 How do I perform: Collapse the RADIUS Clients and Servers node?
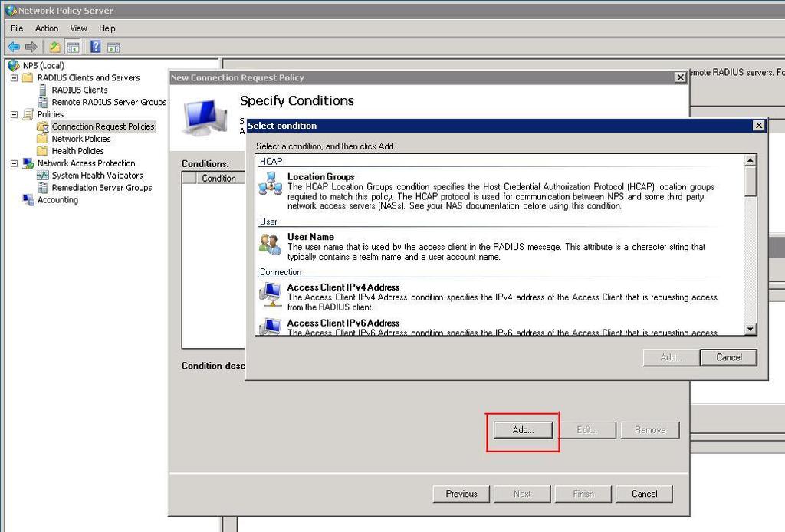point(15,78)
